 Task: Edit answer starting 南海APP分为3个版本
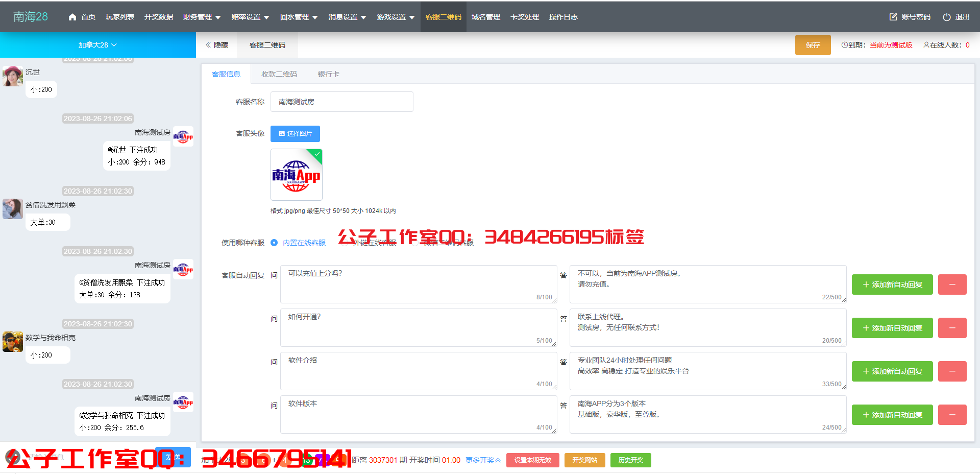pos(708,414)
